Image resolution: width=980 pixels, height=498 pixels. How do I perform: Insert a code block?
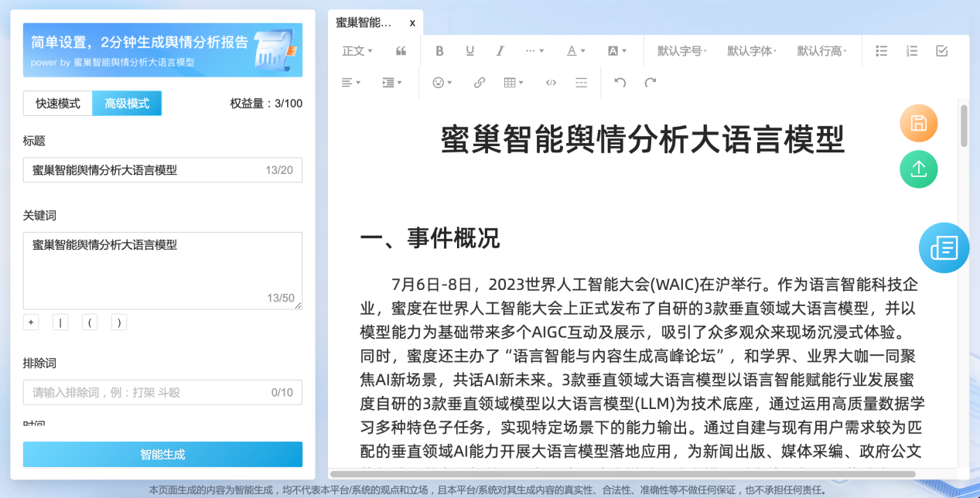[550, 83]
